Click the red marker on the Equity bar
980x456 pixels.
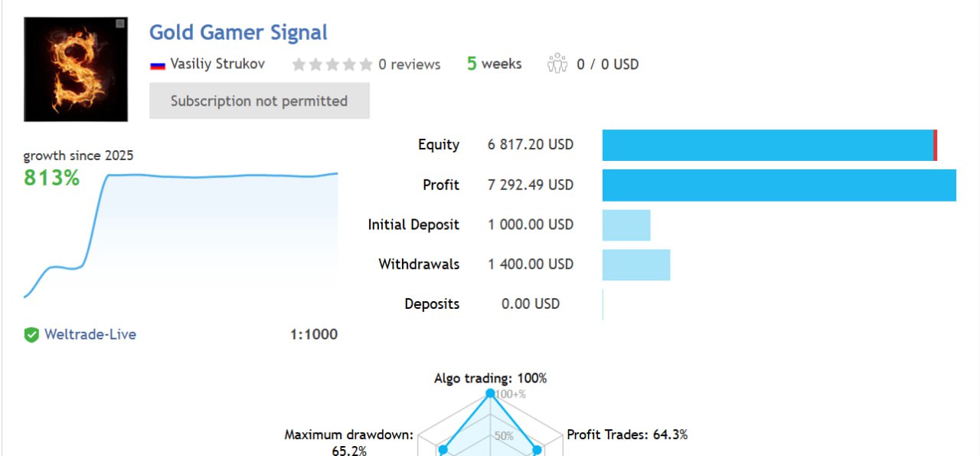click(x=935, y=145)
